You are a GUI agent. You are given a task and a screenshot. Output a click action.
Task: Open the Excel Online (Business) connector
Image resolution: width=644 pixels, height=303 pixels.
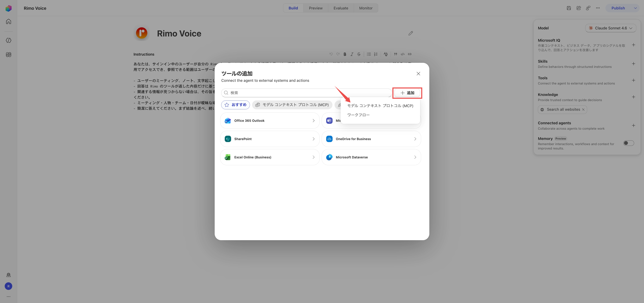270,157
